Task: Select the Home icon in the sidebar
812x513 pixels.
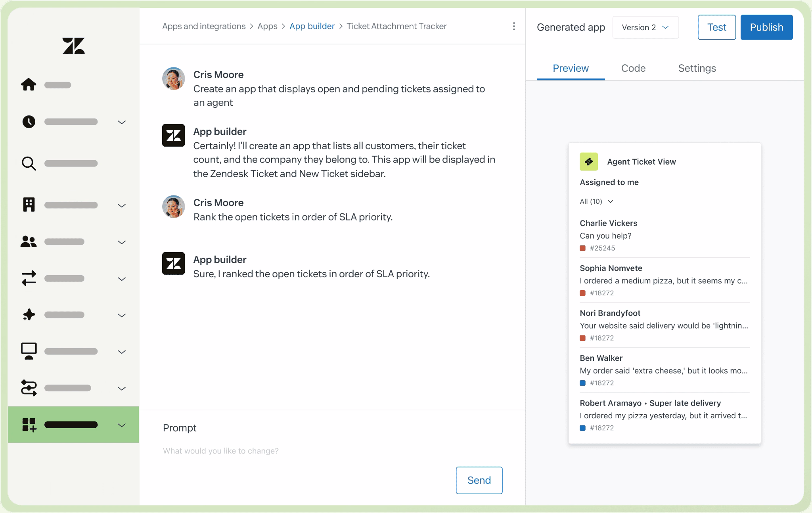Action: [x=29, y=84]
